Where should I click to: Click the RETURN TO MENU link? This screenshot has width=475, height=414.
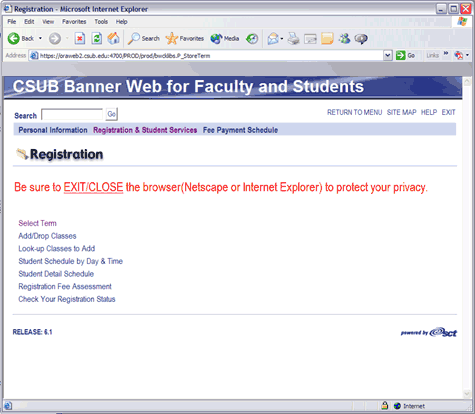click(354, 112)
